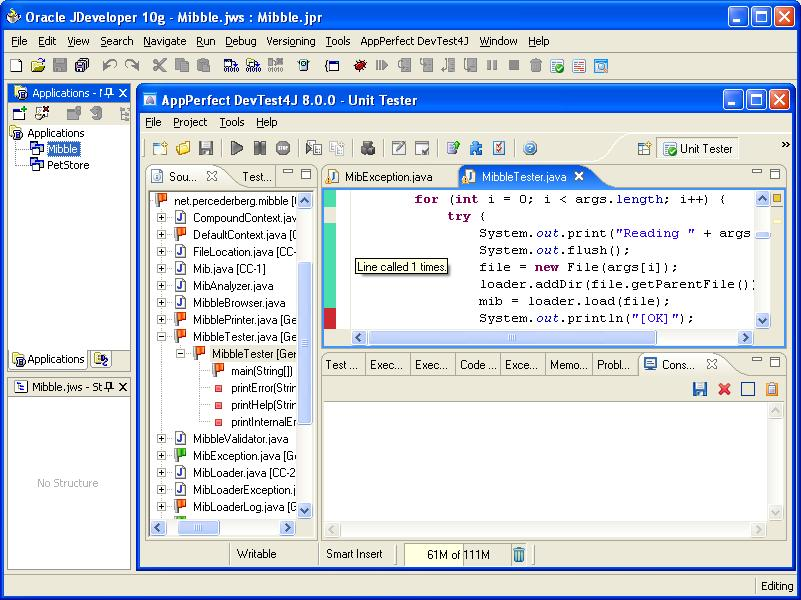Open the AppPerfect DevTest4J menu
801x600 pixels.
pos(414,41)
